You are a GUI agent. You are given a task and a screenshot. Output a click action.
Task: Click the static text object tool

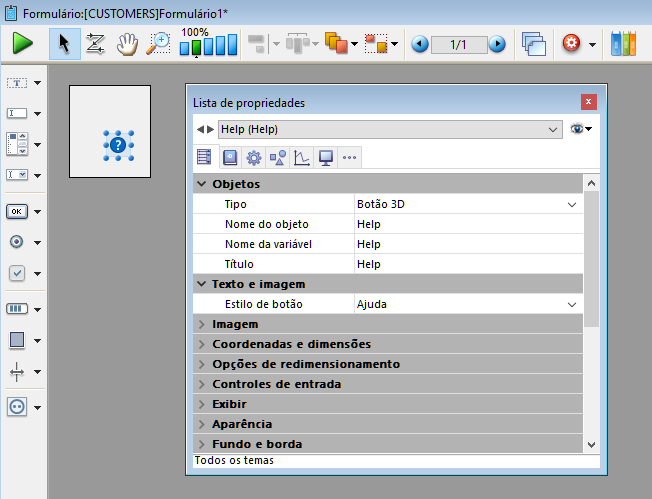[x=17, y=82]
